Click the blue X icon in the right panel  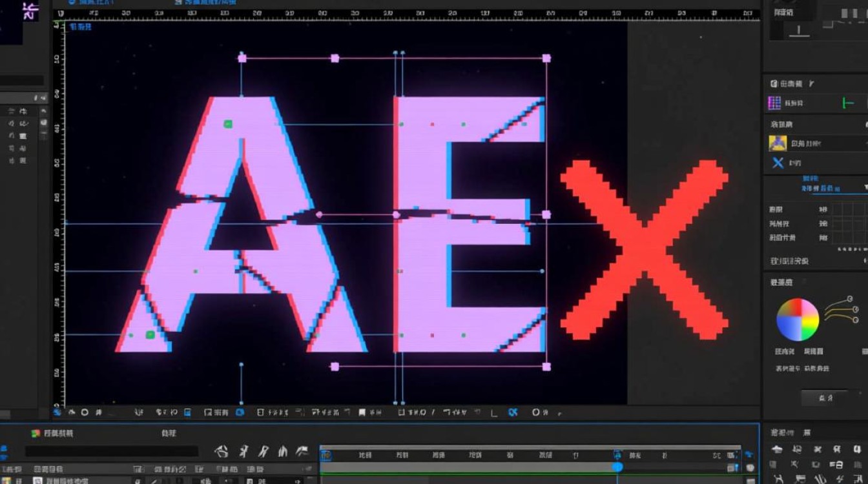pyautogui.click(x=778, y=163)
